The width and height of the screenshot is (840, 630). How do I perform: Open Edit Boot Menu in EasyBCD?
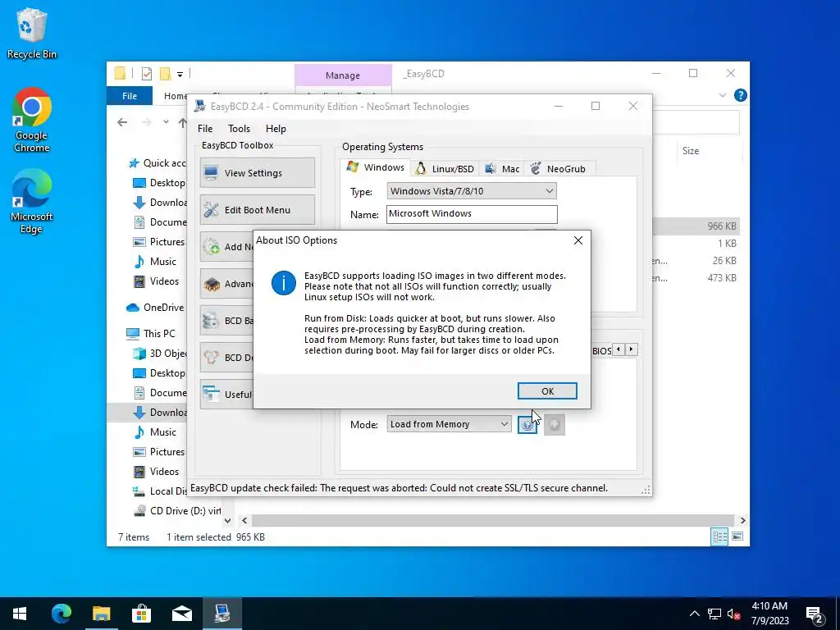tap(257, 209)
